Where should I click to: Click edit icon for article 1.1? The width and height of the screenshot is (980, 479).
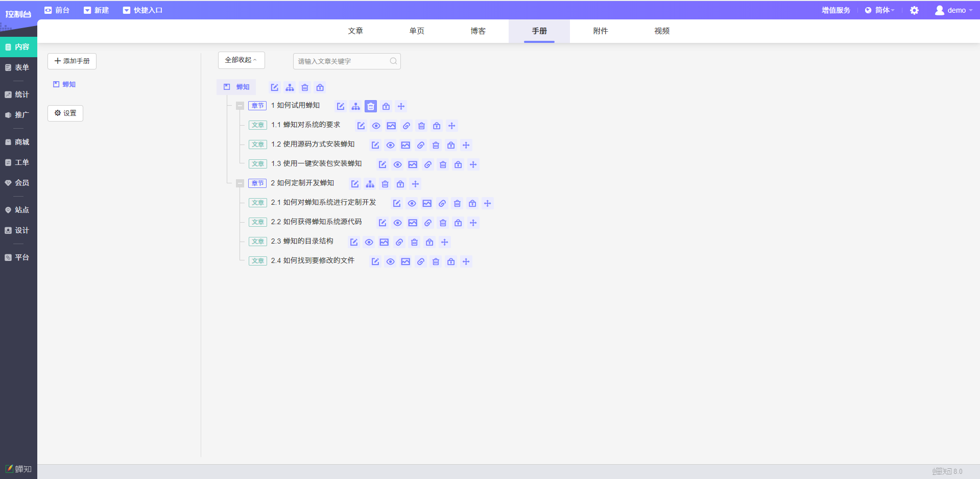361,126
